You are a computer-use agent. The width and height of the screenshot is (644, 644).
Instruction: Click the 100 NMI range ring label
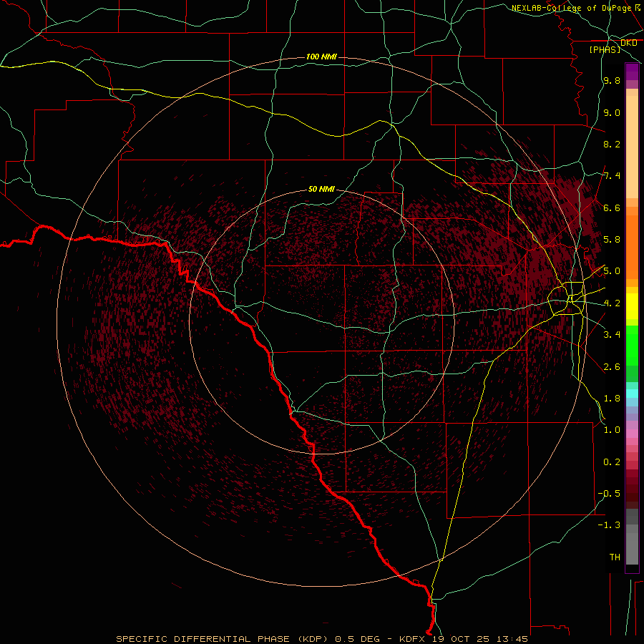tap(321, 57)
